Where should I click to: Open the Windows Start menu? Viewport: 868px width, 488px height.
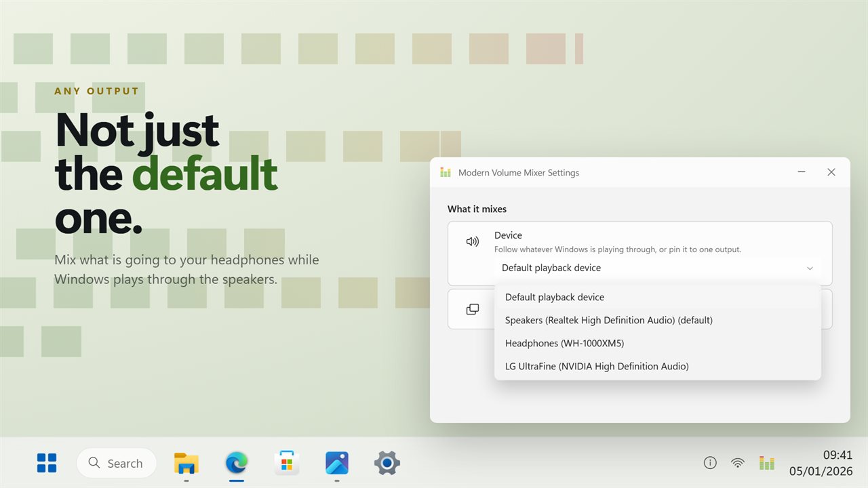click(x=47, y=463)
